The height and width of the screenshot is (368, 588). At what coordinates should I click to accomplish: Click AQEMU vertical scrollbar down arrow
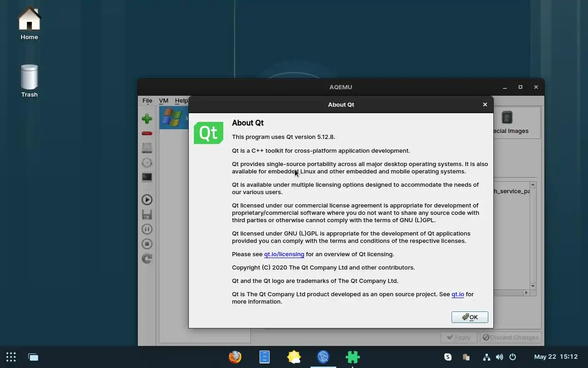point(533,286)
